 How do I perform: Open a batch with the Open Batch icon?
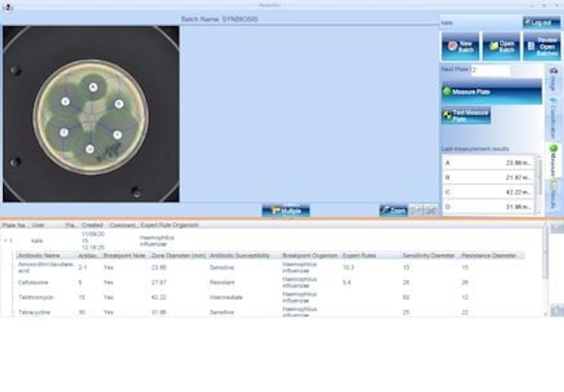tap(500, 45)
